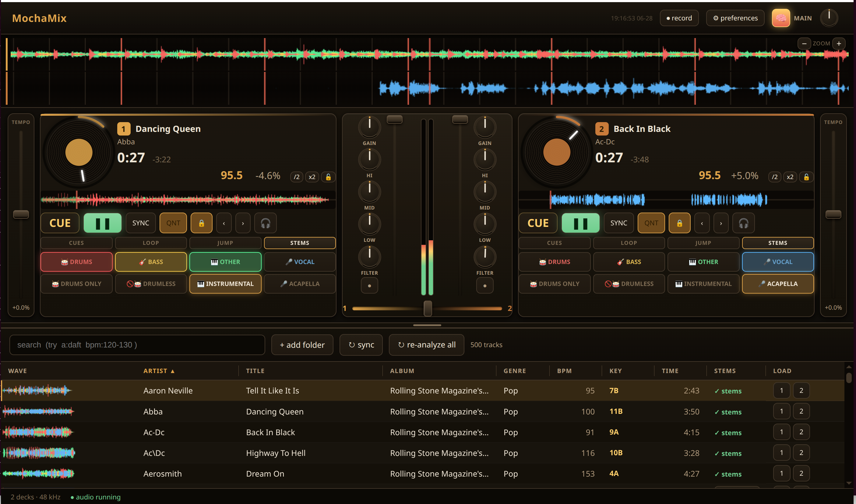The width and height of the screenshot is (856, 504).
Task: Double deck 2 BPM with x2
Action: pos(790,177)
